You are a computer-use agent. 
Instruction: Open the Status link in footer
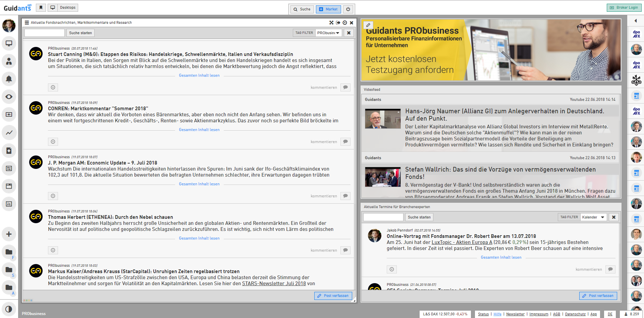(483, 314)
